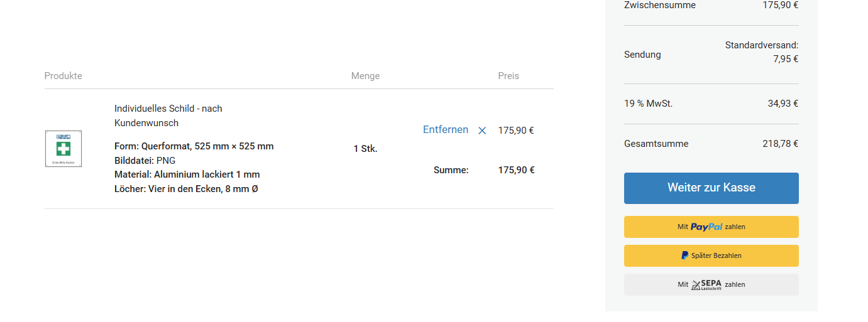
Task: Click the Material: Aluminium lackiert line
Action: (187, 174)
